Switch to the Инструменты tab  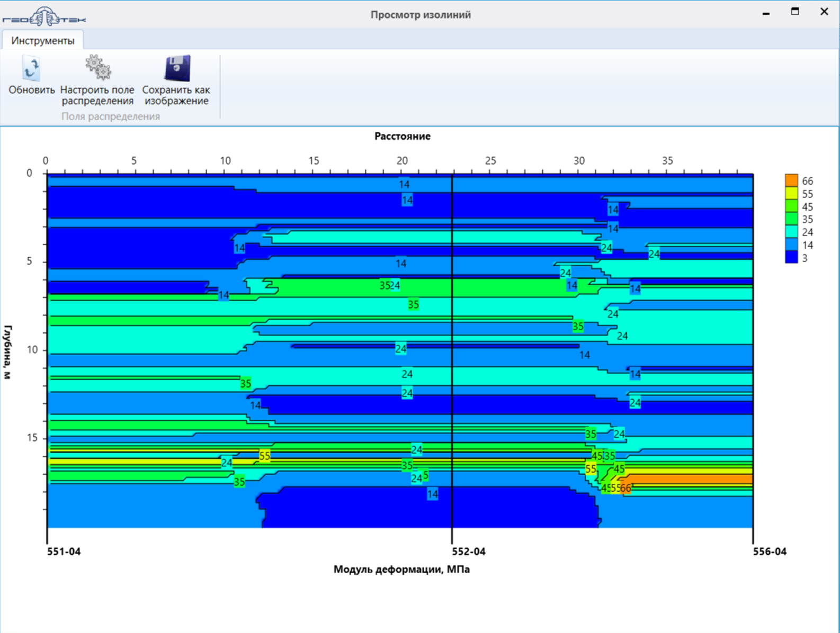pyautogui.click(x=43, y=40)
